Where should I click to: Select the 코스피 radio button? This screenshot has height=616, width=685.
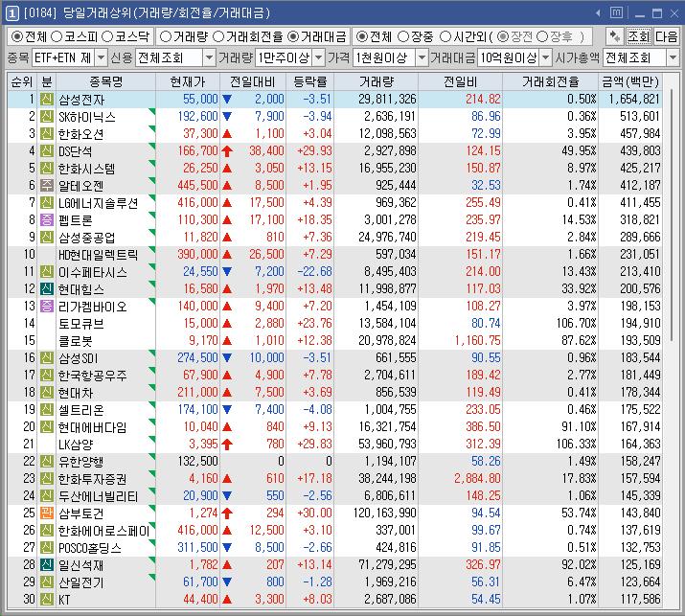coord(57,36)
